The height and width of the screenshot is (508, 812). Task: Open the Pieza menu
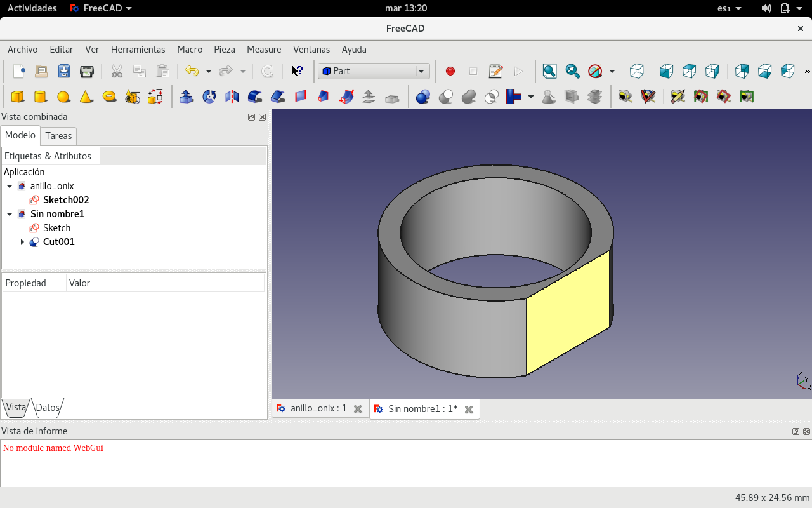click(225, 50)
